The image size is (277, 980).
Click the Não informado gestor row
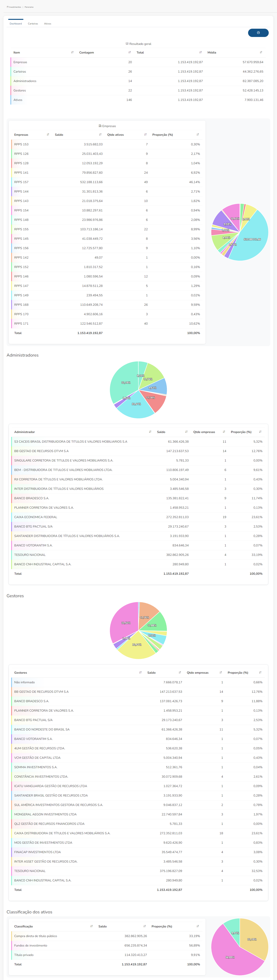(138, 682)
